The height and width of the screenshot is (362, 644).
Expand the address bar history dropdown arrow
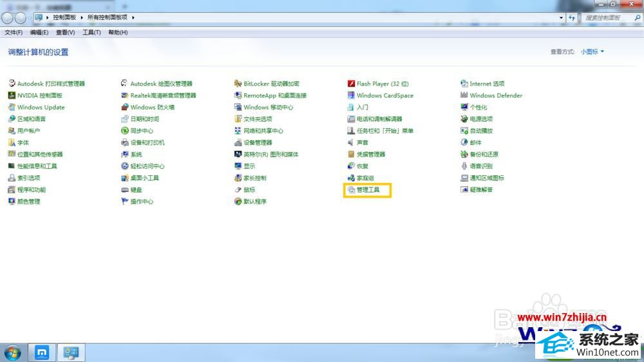[x=561, y=17]
